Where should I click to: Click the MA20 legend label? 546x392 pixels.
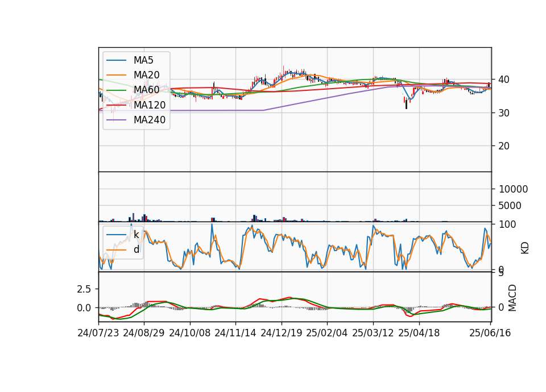click(146, 75)
